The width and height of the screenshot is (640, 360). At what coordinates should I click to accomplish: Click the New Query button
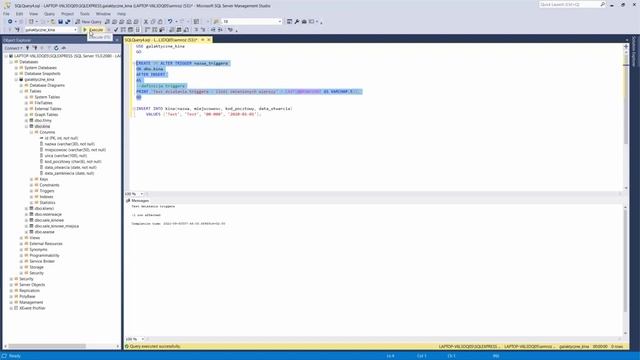coord(88,22)
